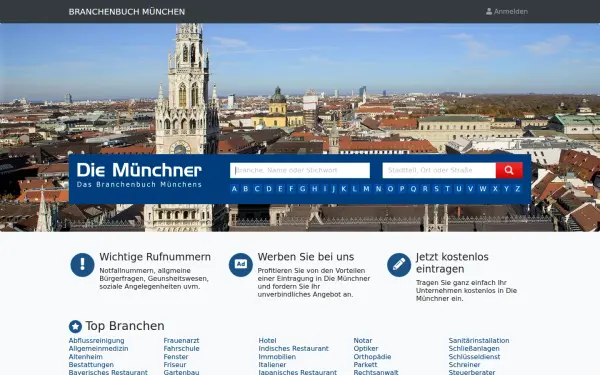Open the Notar category

(363, 341)
